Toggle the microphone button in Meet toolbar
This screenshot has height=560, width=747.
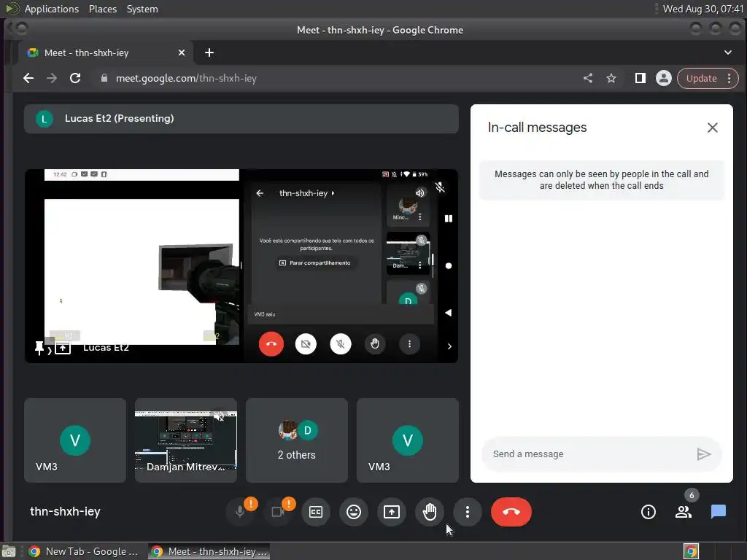pyautogui.click(x=240, y=512)
